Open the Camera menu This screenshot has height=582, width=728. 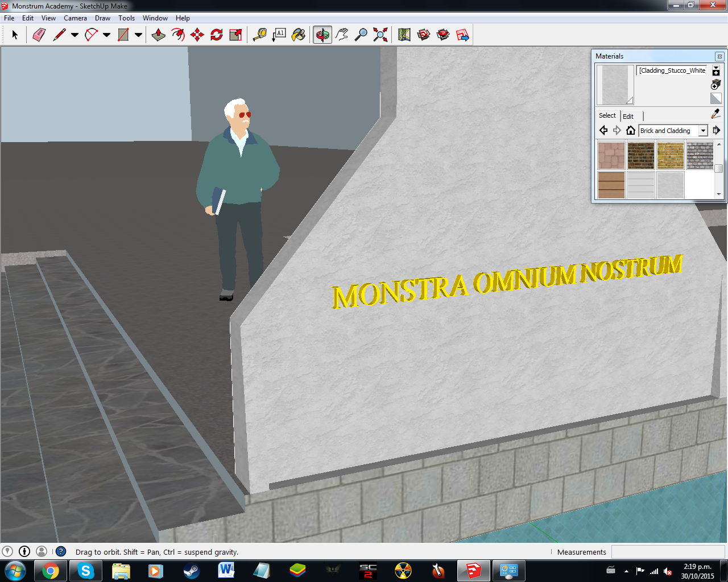pos(75,18)
